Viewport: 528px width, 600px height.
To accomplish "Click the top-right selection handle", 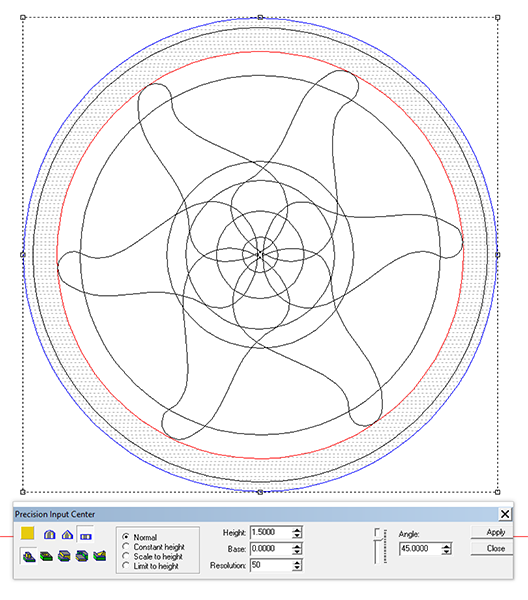I will point(497,17).
